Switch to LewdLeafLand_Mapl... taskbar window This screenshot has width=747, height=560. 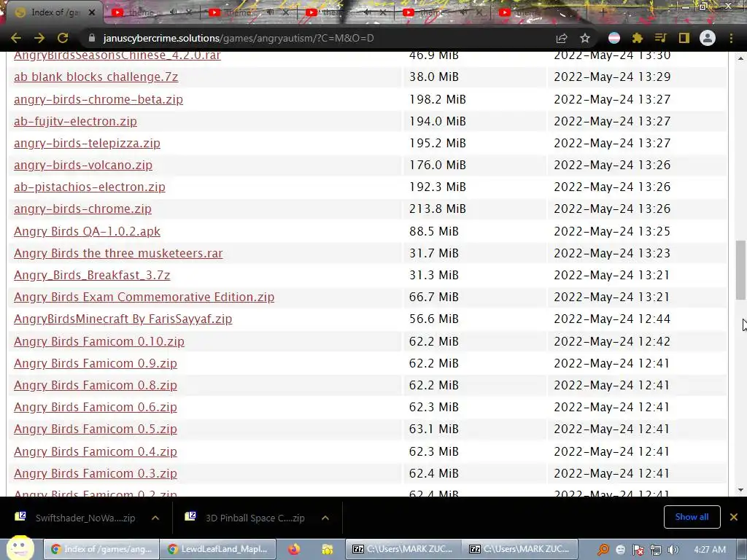pos(217,549)
